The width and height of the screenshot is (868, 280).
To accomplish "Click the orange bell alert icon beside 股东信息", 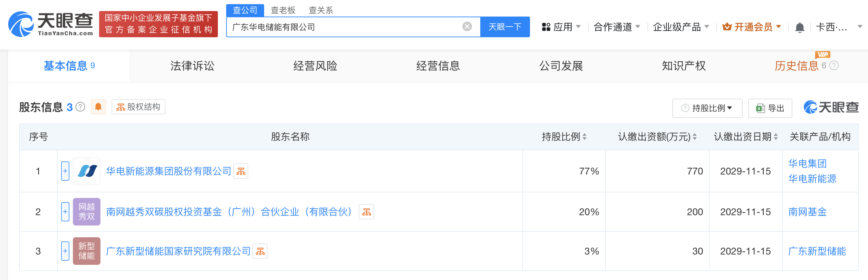I will coord(98,107).
